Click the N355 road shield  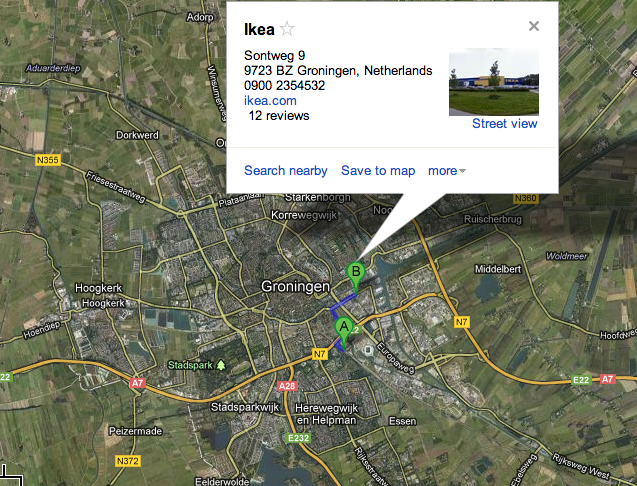[x=48, y=160]
